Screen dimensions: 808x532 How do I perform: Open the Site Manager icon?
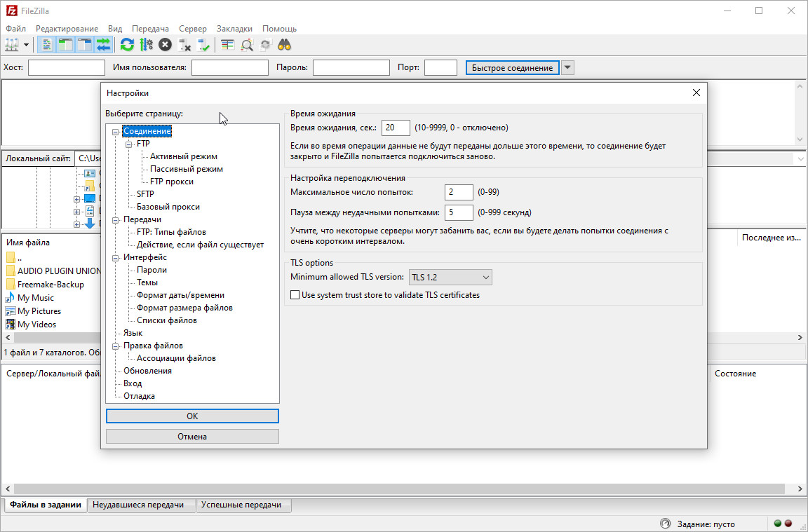pyautogui.click(x=12, y=45)
